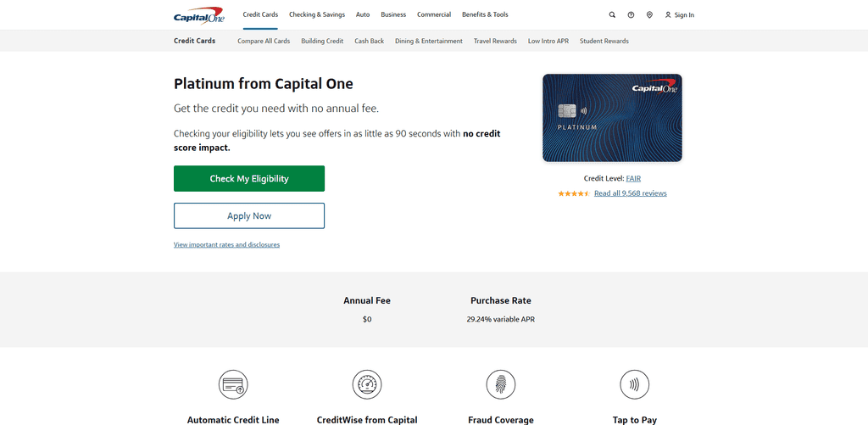Click the Apply Now button
Screen dimensions: 868x425
[249, 215]
